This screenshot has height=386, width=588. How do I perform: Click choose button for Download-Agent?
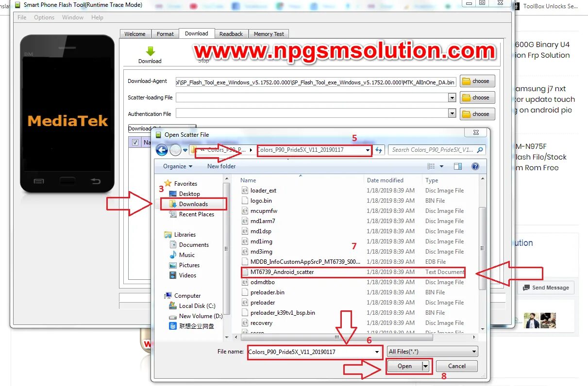(x=477, y=81)
